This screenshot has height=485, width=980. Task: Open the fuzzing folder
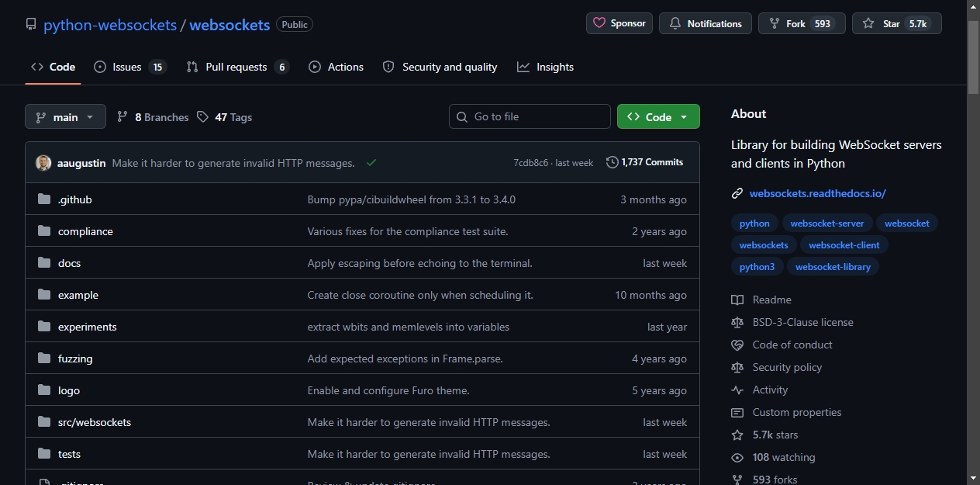75,359
